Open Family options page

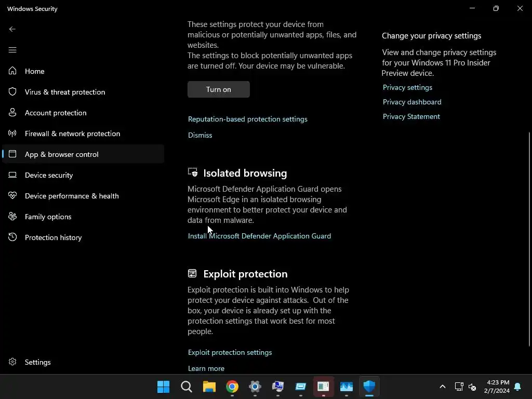[x=48, y=217]
